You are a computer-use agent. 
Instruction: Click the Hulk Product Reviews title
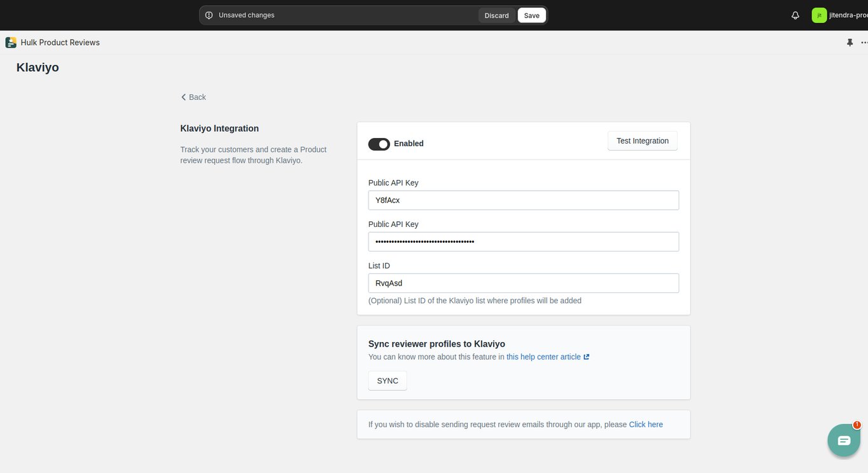60,43
